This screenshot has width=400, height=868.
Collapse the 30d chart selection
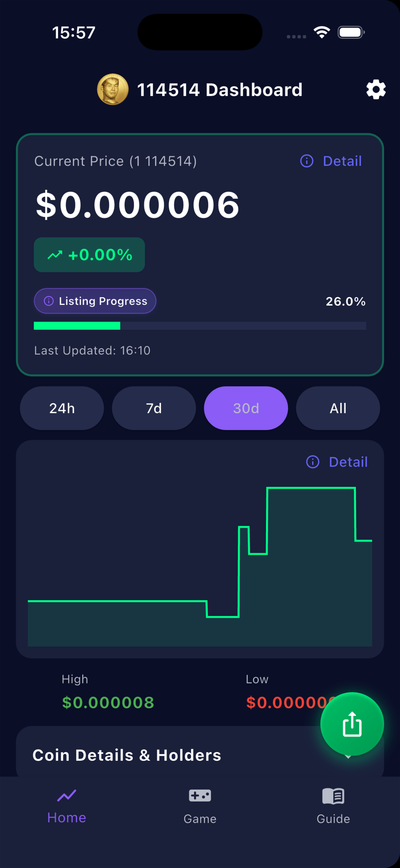246,408
